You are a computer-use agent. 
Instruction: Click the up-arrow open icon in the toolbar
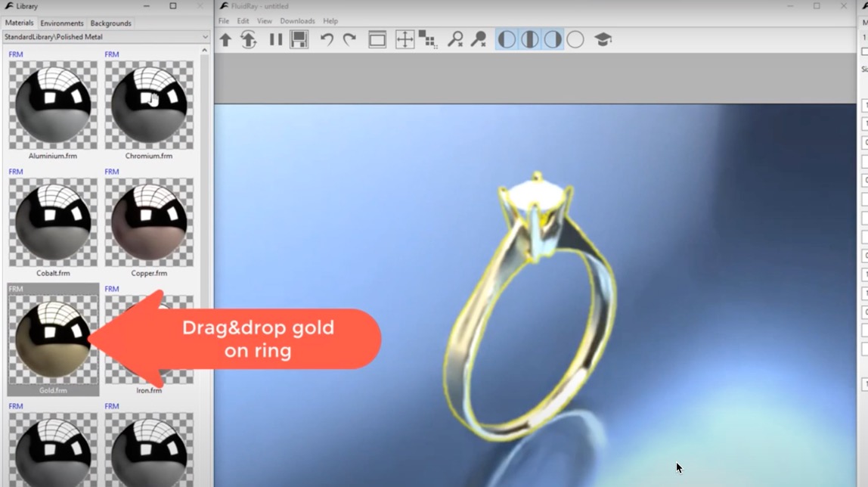(225, 40)
